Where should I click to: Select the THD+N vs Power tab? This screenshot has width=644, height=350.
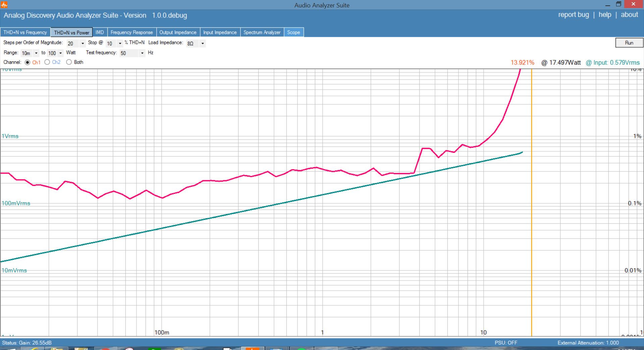click(x=71, y=32)
